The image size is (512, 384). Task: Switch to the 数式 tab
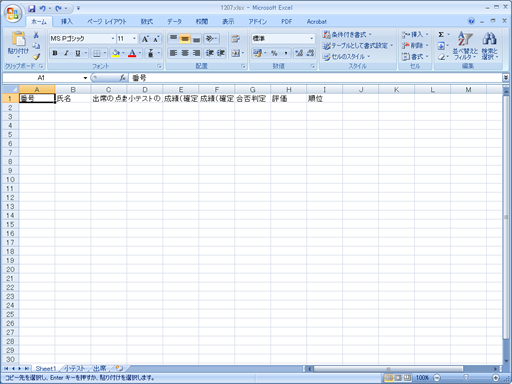coord(147,22)
